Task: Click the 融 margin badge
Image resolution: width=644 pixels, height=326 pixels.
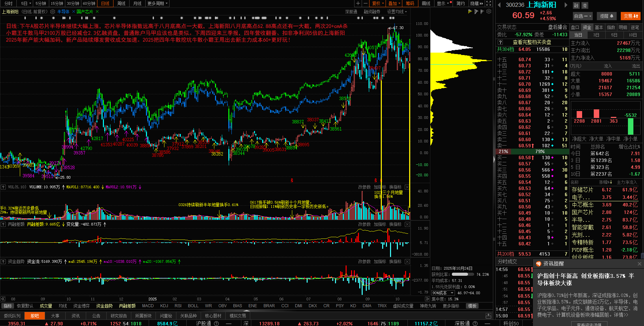Action: pos(576,5)
